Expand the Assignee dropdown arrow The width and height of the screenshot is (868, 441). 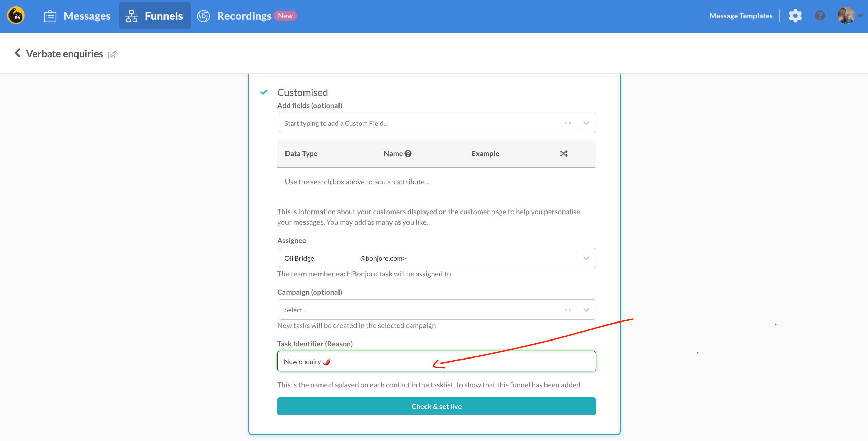coord(586,258)
